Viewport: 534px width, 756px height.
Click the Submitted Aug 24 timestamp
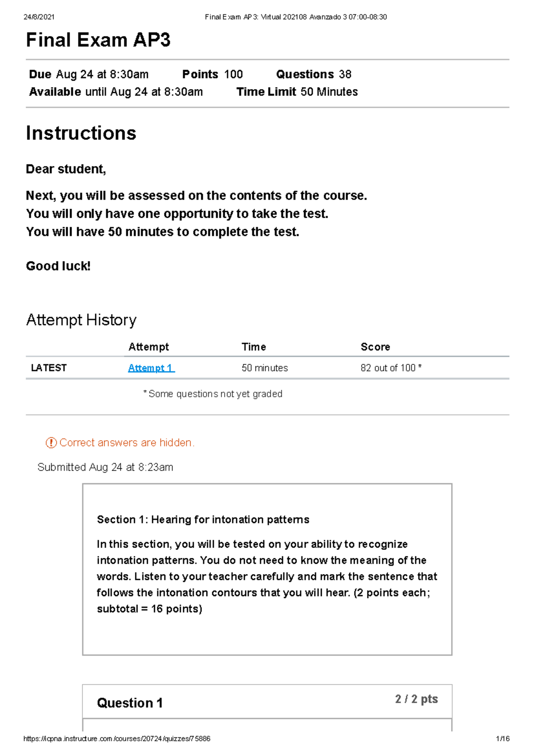click(x=105, y=467)
